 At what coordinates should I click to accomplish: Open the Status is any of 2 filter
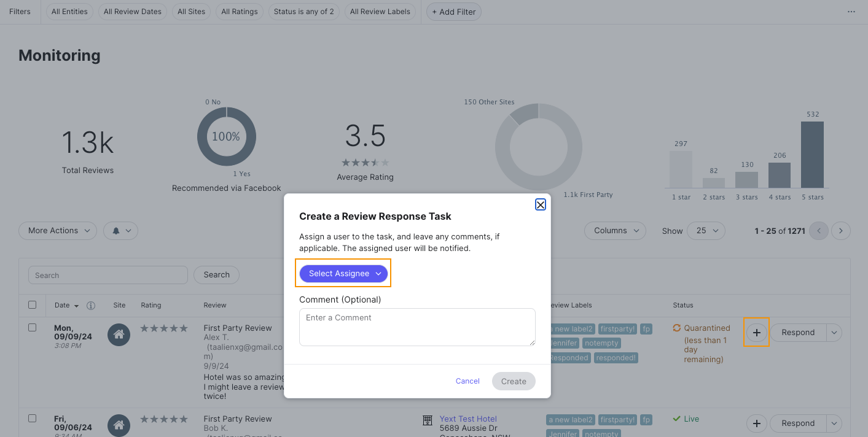click(x=303, y=11)
